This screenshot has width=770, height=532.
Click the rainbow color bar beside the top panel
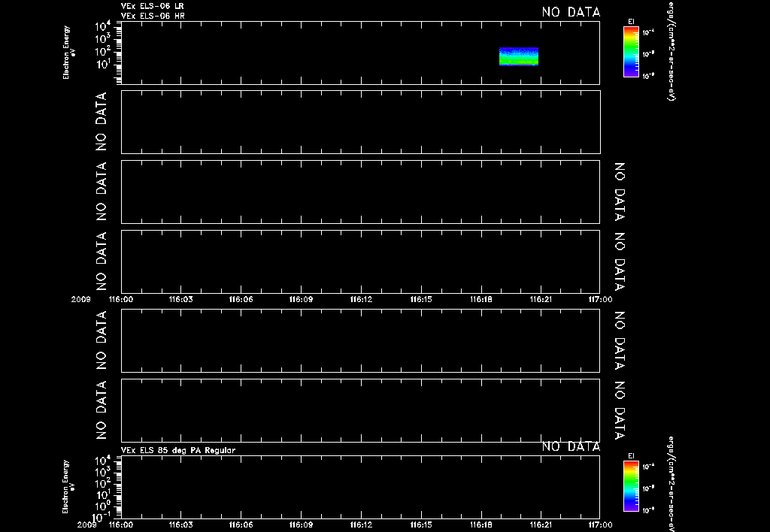point(631,52)
